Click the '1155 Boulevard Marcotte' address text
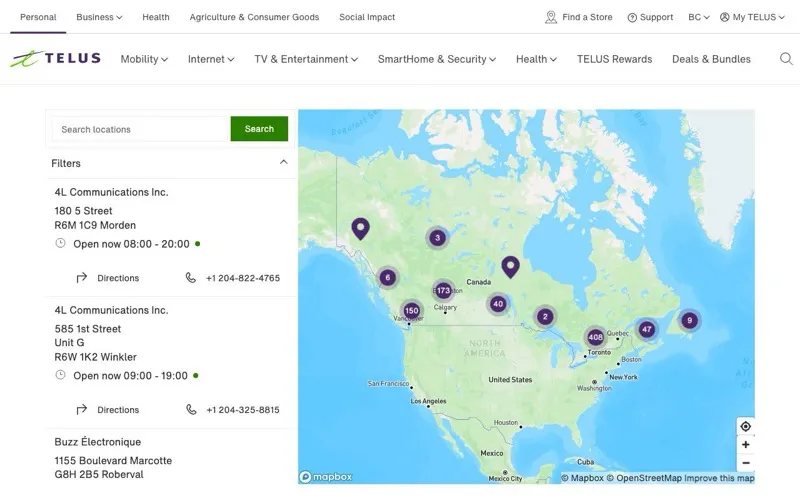This screenshot has width=800, height=500. point(113,461)
